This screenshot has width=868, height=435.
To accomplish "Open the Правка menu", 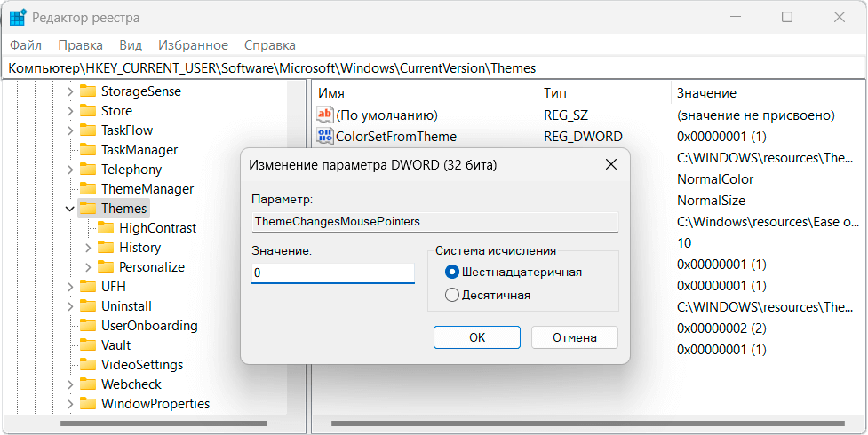I will [x=81, y=44].
